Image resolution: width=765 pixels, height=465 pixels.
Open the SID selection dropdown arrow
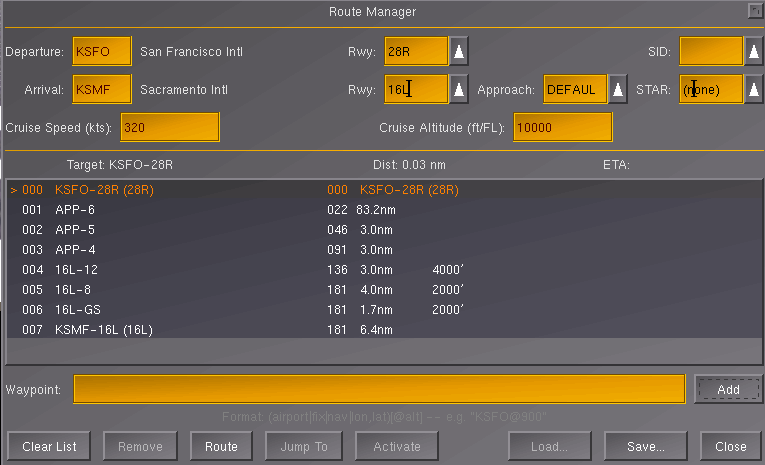pyautogui.click(x=754, y=51)
